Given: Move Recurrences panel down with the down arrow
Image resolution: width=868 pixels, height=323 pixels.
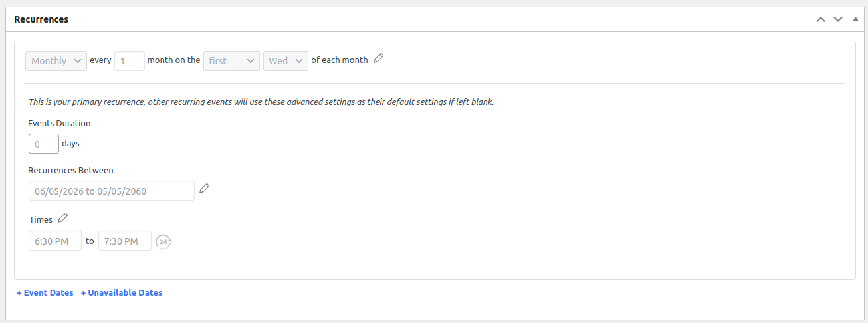Looking at the screenshot, I should tap(838, 19).
